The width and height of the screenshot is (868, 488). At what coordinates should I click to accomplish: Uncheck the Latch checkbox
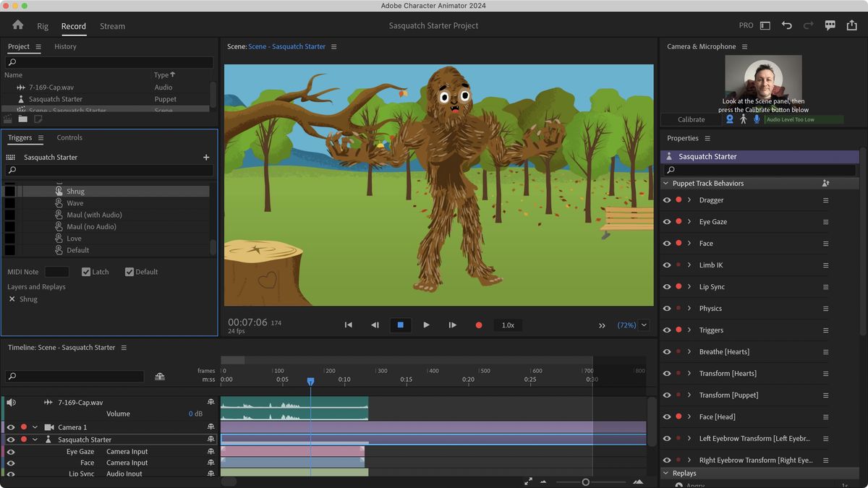pos(85,271)
